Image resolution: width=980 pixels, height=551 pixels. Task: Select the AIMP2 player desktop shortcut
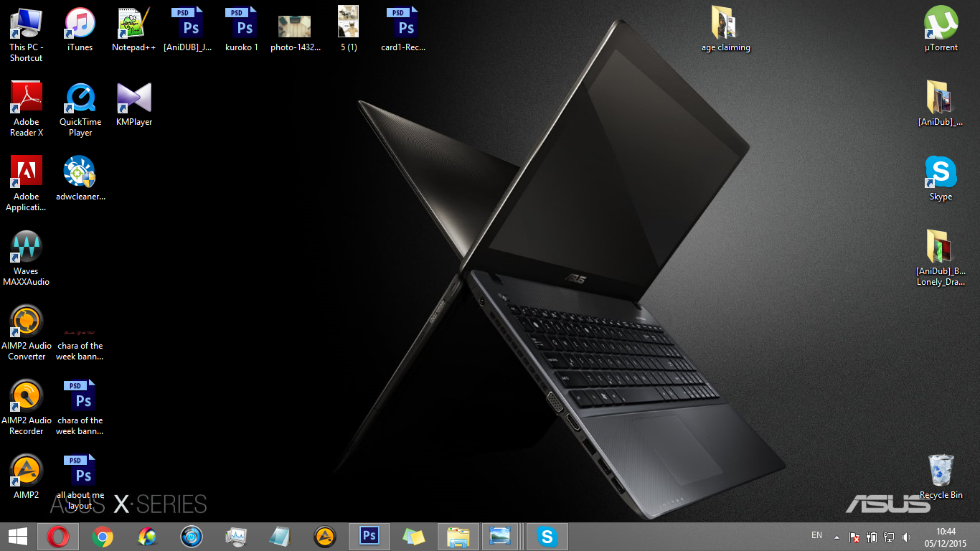[x=27, y=477]
